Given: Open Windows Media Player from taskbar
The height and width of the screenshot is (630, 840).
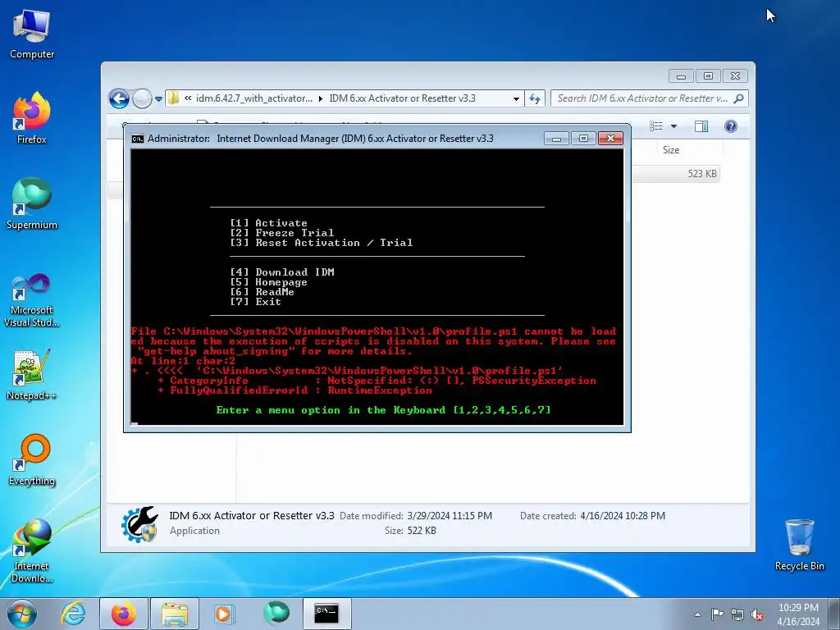Looking at the screenshot, I should [x=223, y=614].
